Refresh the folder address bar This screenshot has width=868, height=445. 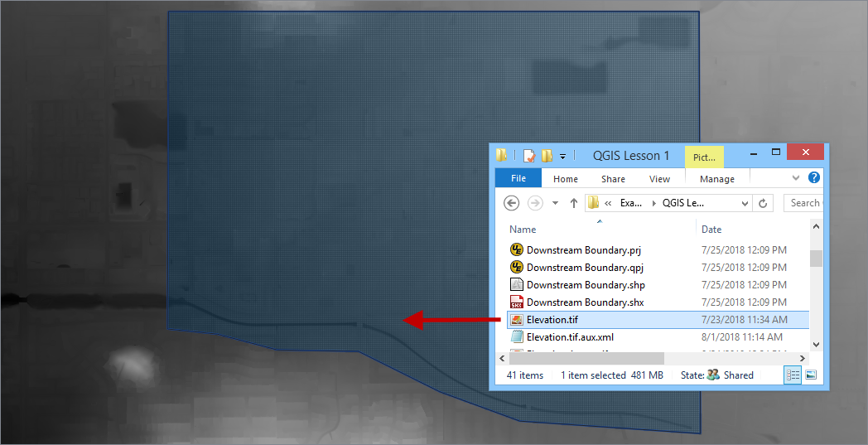click(x=764, y=203)
